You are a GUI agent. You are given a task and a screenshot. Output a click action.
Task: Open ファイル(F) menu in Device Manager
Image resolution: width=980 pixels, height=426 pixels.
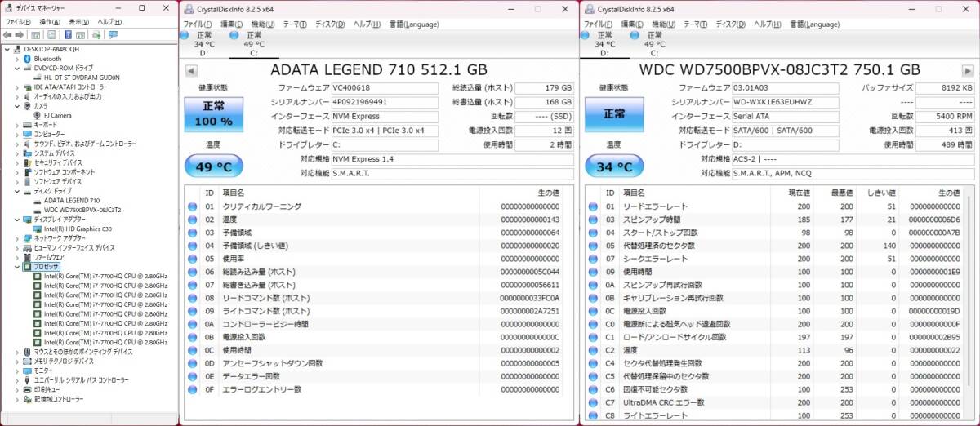pyautogui.click(x=19, y=21)
